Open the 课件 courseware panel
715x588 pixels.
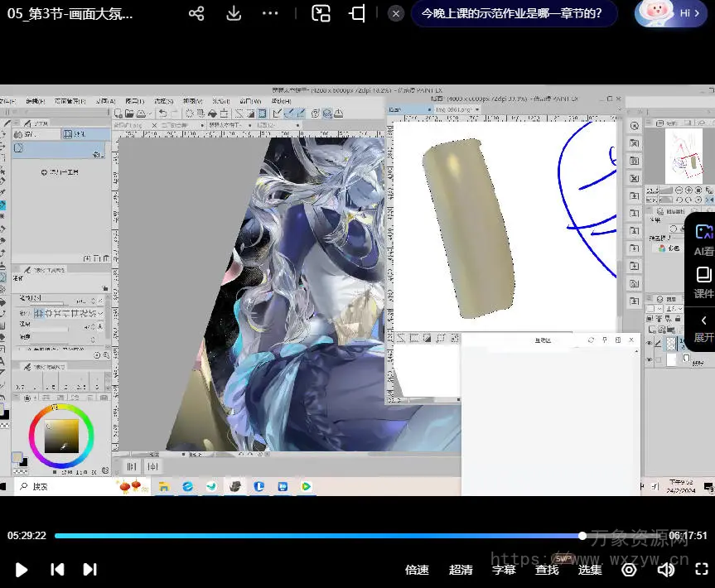tap(703, 282)
